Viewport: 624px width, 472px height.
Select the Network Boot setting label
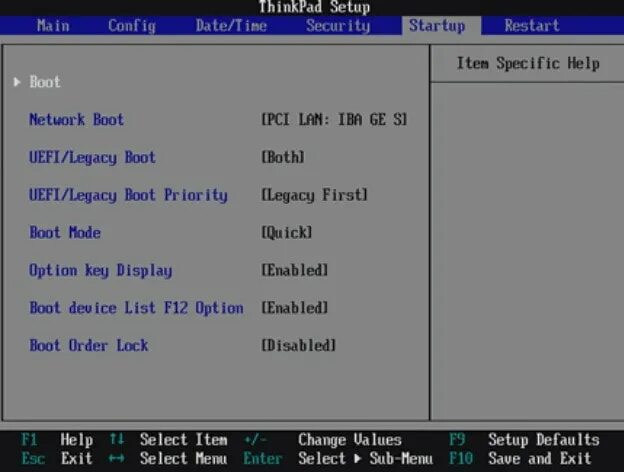tap(76, 119)
